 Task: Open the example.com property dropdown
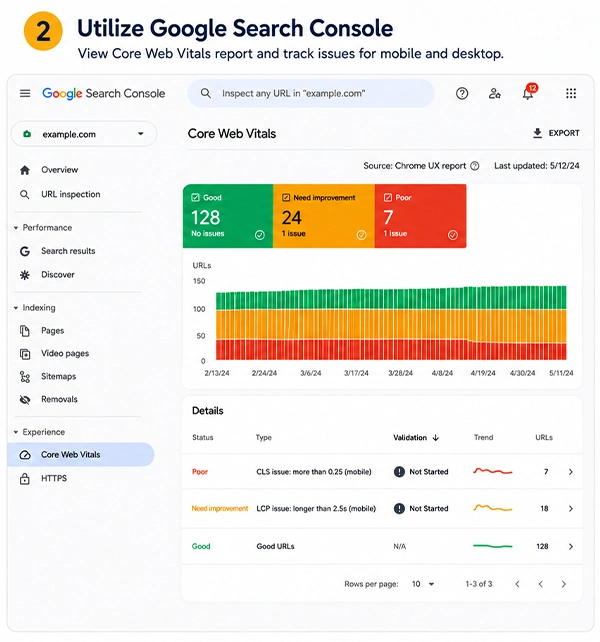pyautogui.click(x=84, y=134)
